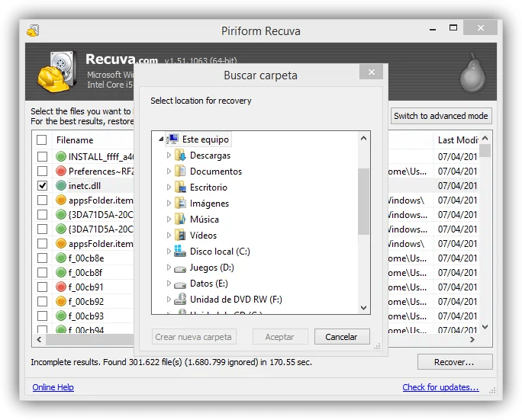This screenshot has width=522, height=420.
Task: Select Este equipo tree root
Action: click(205, 139)
